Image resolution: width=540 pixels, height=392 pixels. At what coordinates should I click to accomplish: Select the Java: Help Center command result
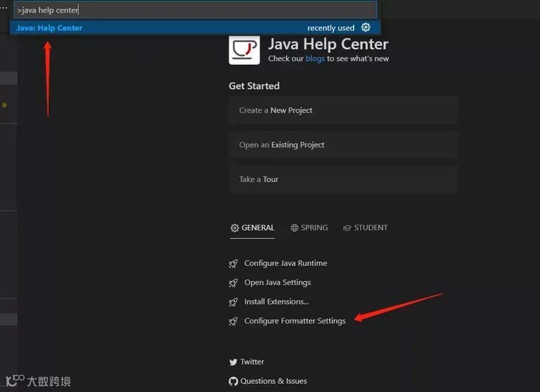pyautogui.click(x=195, y=28)
